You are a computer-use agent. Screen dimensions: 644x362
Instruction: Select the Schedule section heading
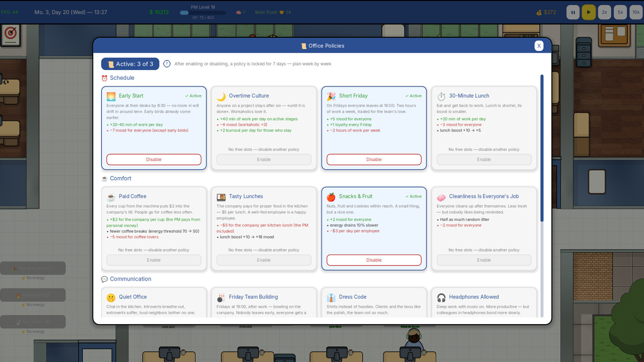122,78
